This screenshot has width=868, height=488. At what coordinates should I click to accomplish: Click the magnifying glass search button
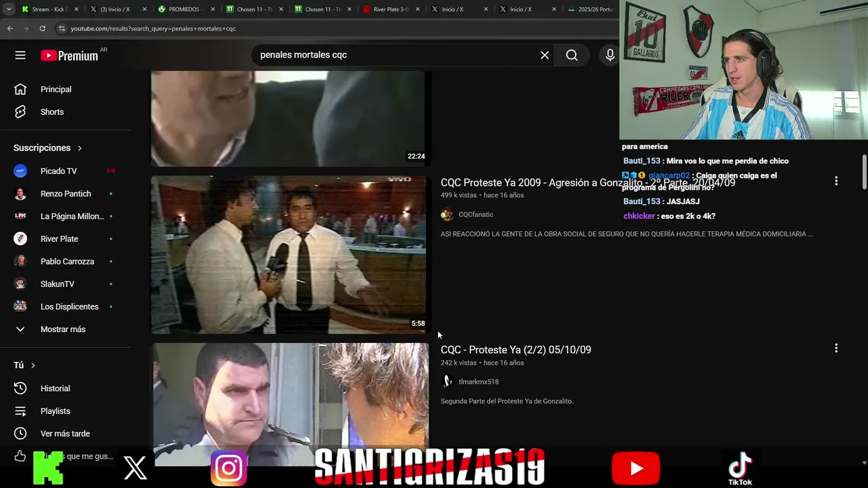point(572,55)
